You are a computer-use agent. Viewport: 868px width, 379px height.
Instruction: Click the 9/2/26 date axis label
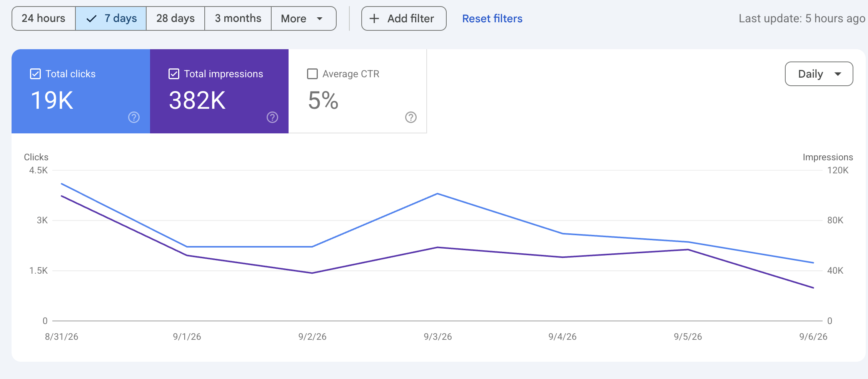pos(312,337)
